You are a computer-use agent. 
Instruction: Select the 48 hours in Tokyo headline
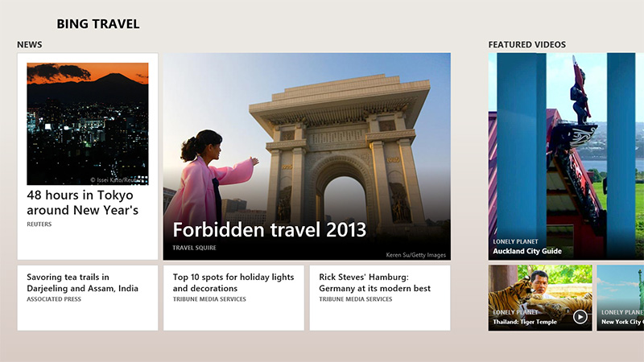coord(82,203)
